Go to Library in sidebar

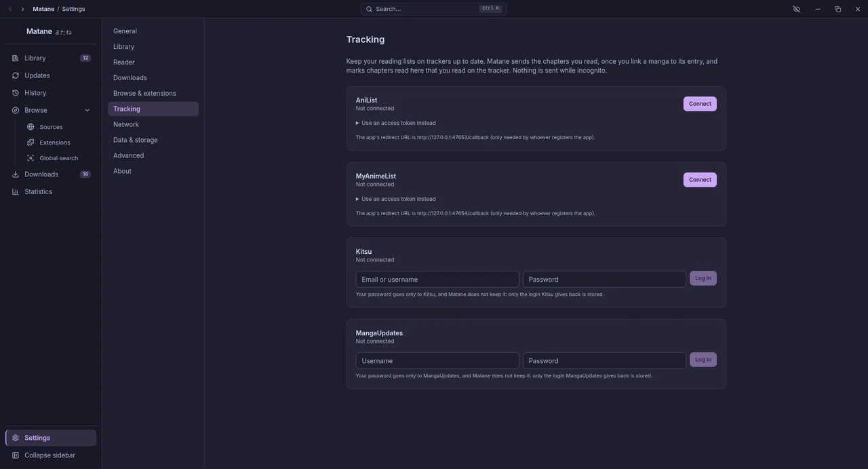51,58
